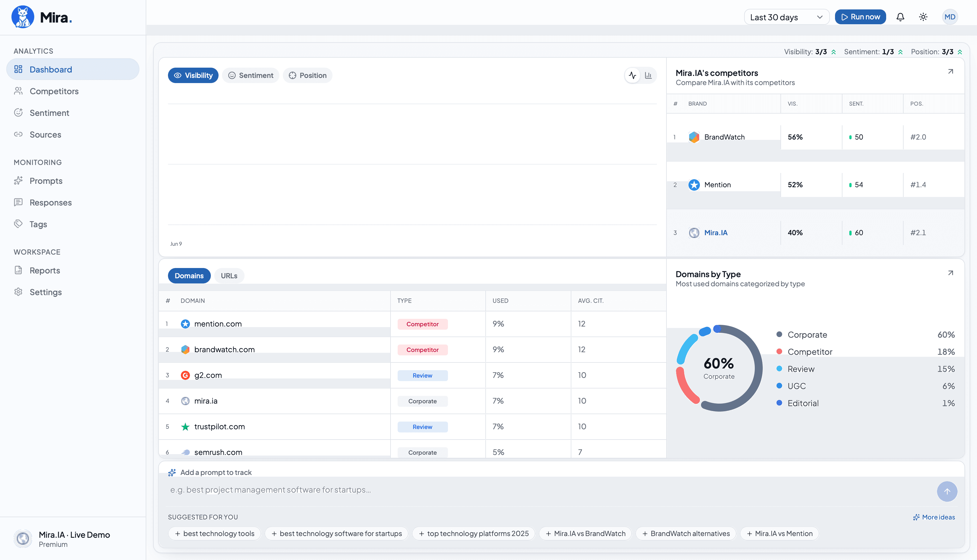Open notifications bell

(900, 17)
